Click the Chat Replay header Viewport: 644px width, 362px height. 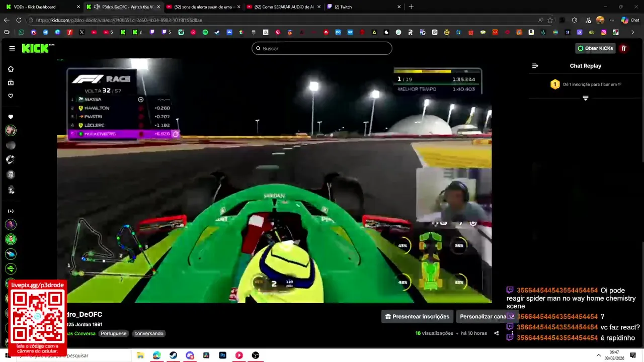(x=586, y=66)
